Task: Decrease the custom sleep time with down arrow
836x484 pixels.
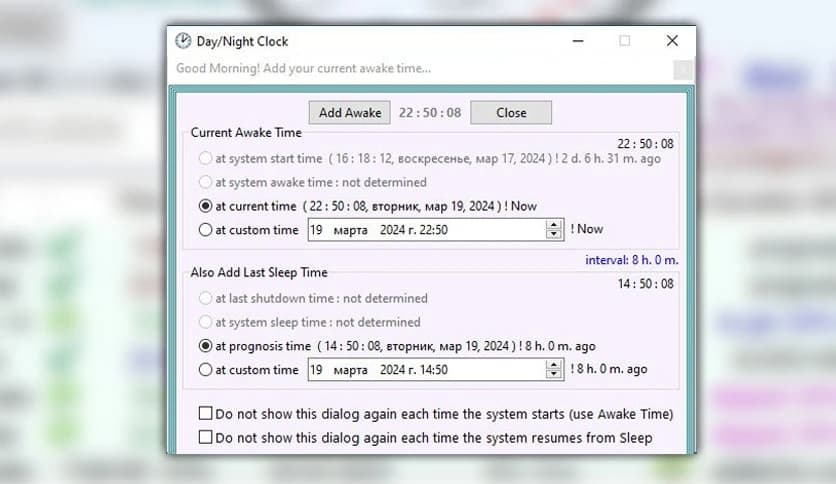Action: point(554,374)
